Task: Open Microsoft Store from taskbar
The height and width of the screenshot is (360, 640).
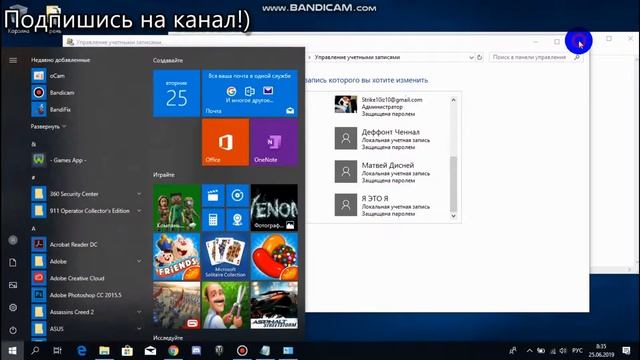Action: 127,351
